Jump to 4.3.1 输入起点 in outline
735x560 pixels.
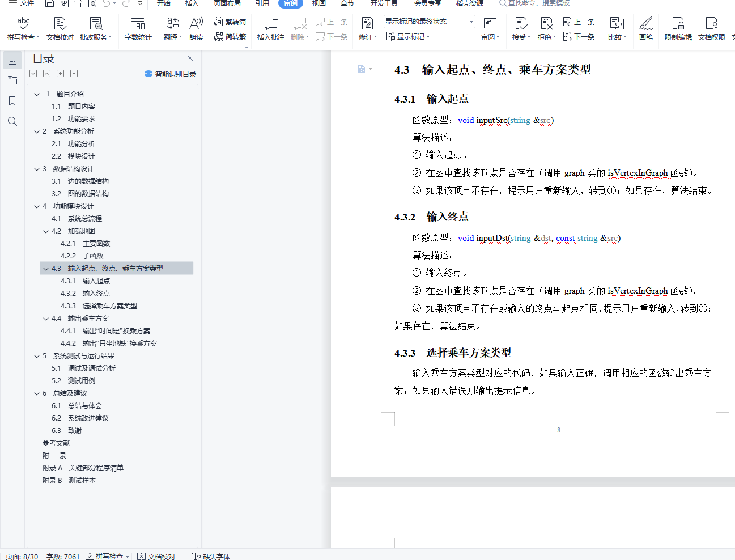(x=85, y=281)
